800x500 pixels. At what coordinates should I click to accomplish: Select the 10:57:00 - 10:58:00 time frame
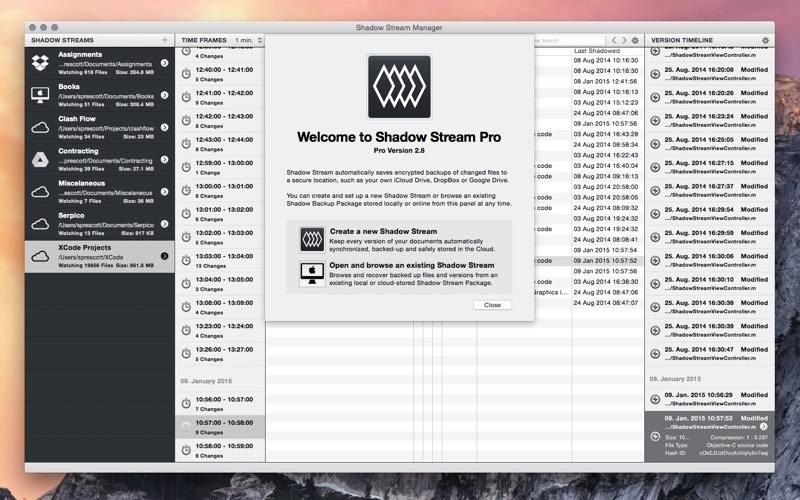click(x=220, y=427)
